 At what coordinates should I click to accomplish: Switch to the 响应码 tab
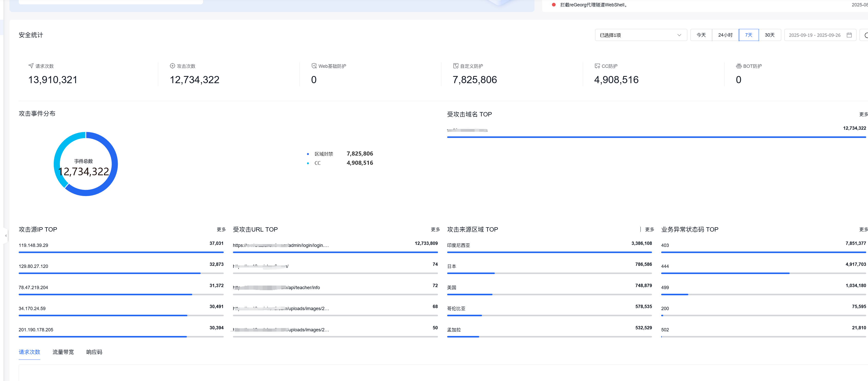click(x=94, y=352)
